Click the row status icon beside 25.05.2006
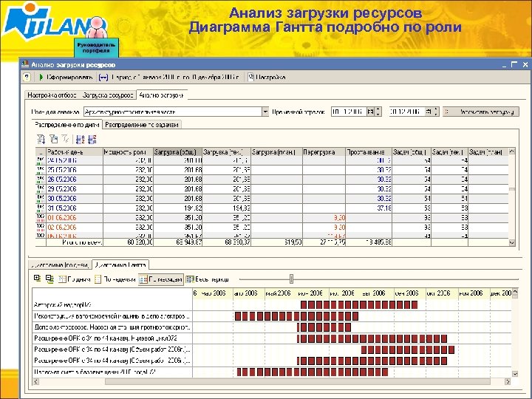532x399 pixels. pyautogui.click(x=41, y=170)
